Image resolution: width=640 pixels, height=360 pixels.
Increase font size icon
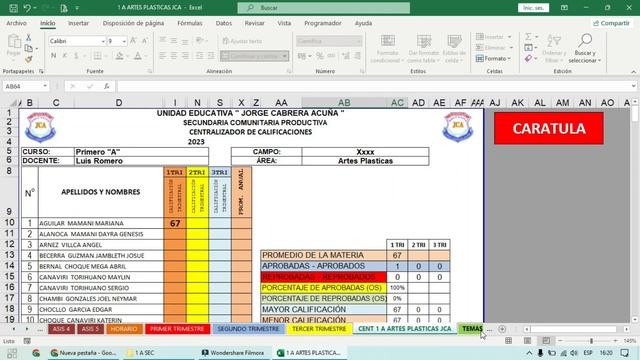click(x=133, y=41)
